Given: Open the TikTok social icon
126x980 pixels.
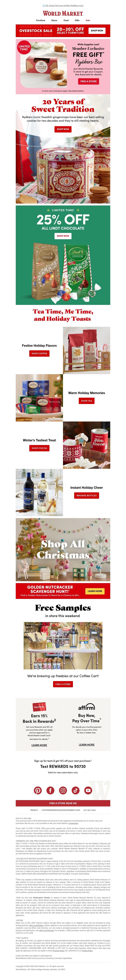Looking at the screenshot, I should [76, 790].
